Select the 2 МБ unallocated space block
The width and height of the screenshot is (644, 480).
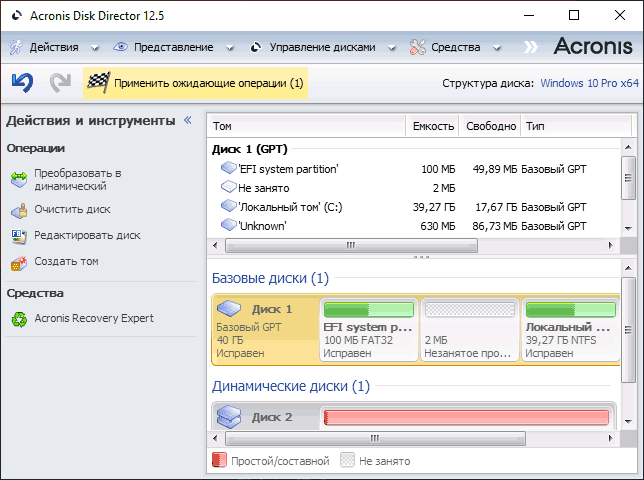coord(469,330)
